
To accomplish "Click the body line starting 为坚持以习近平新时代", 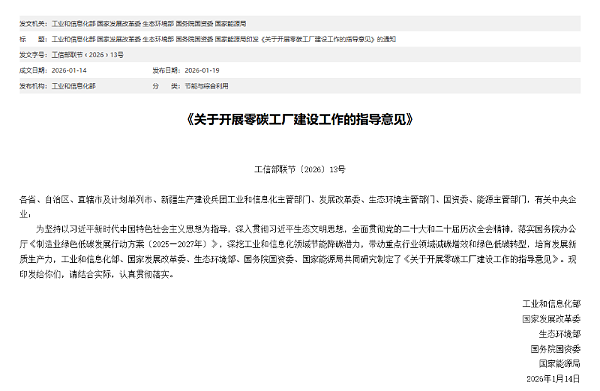I will [306, 229].
